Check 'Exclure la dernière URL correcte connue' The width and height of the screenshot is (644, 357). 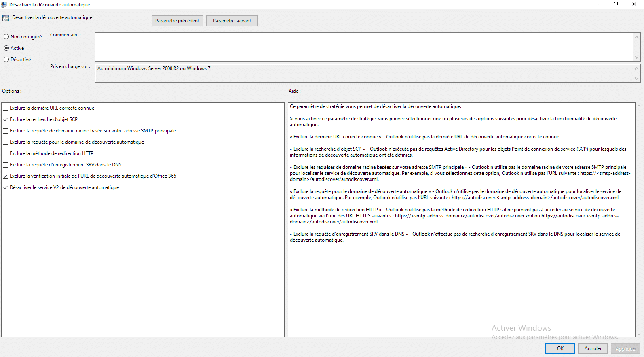click(x=6, y=108)
